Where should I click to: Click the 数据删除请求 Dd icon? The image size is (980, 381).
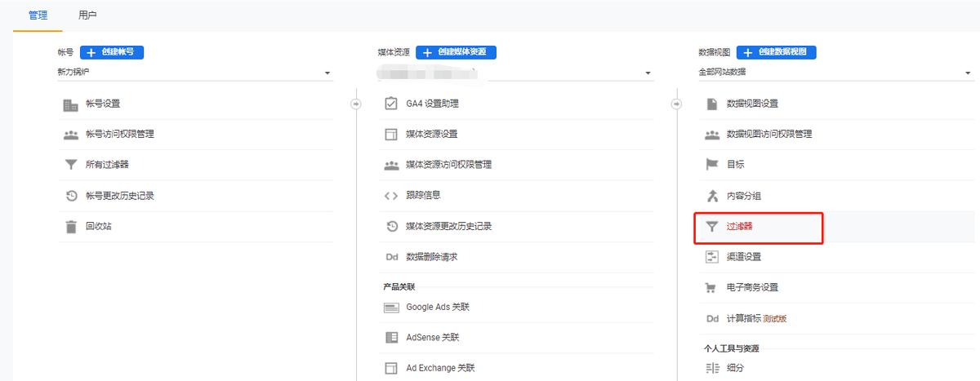click(x=391, y=257)
